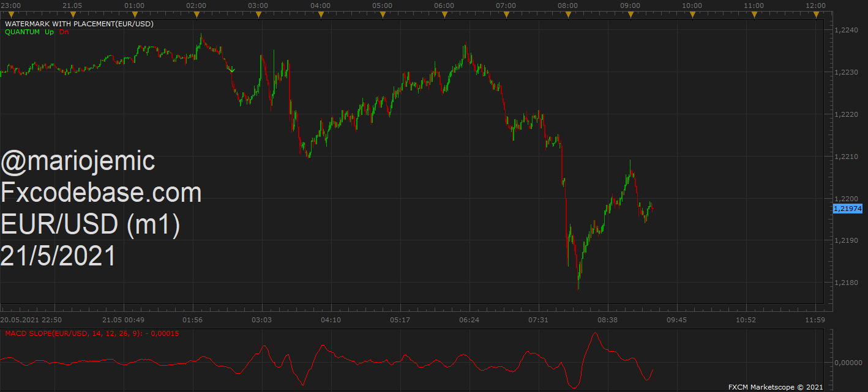This screenshot has height=392, width=868.
Task: Select the 06:24 bottom time label
Action: click(469, 319)
